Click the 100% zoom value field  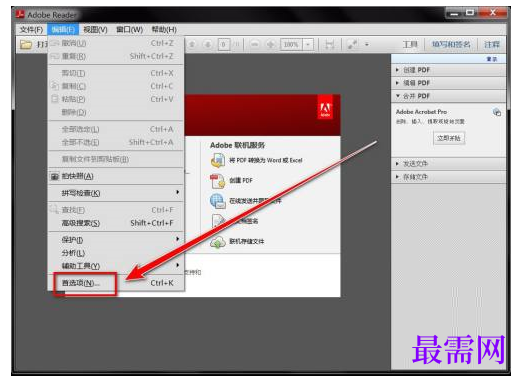pyautogui.click(x=291, y=44)
